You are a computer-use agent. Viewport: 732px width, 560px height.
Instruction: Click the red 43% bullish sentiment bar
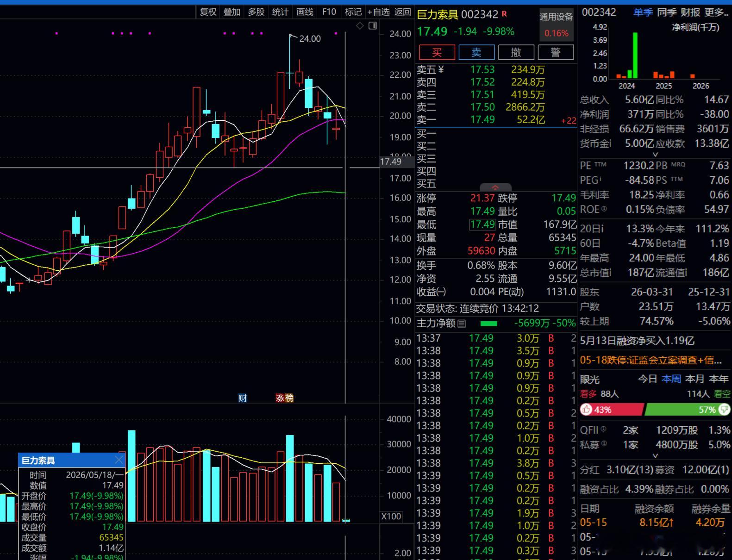tap(612, 409)
